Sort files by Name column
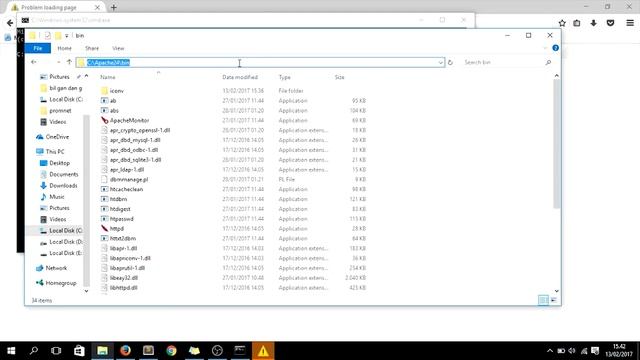This screenshot has height=360, width=640. (108, 77)
